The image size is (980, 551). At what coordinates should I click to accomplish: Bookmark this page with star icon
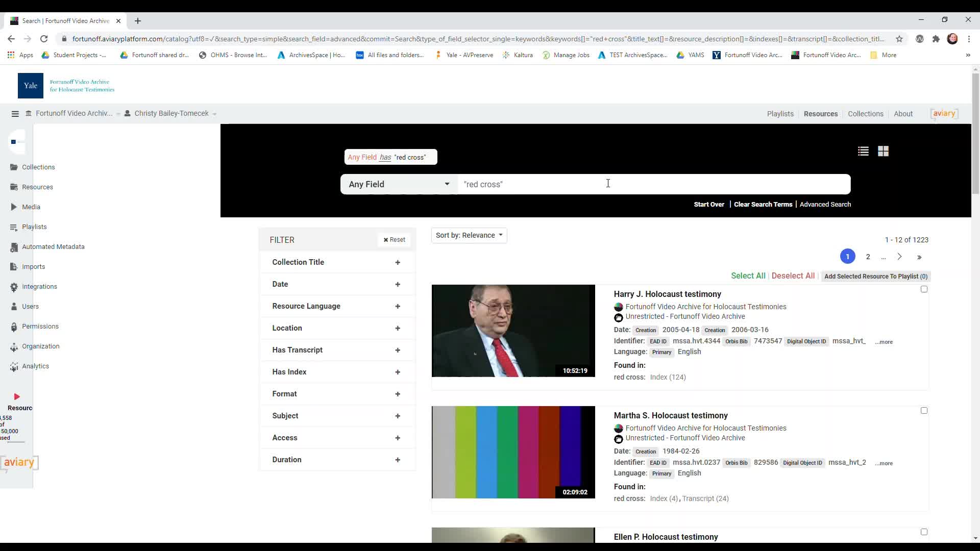[899, 39]
